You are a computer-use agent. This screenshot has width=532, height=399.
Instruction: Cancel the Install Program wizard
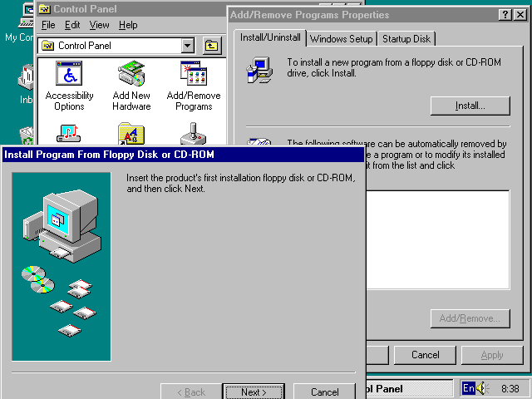click(324, 392)
